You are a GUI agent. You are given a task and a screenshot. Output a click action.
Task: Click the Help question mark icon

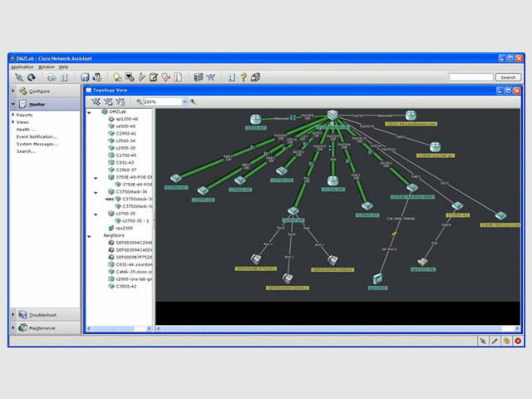pyautogui.click(x=244, y=77)
